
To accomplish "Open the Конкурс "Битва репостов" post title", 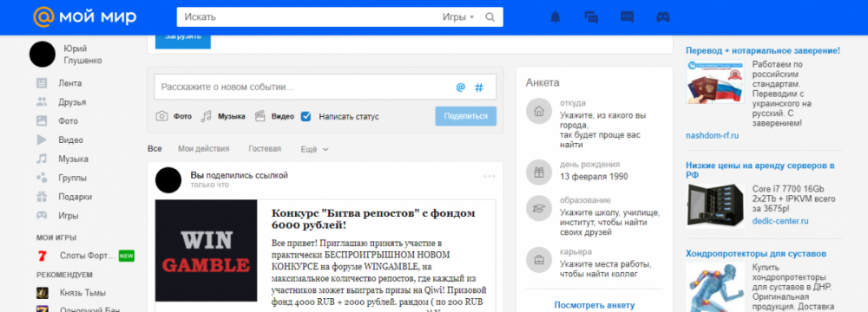I will pyautogui.click(x=373, y=219).
